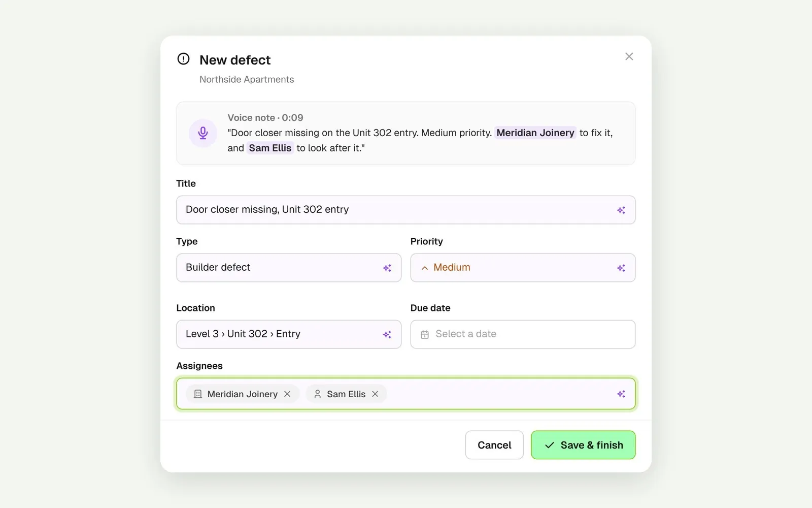The height and width of the screenshot is (508, 812).
Task: Click highlighted Meridian Joinery in transcript
Action: tap(535, 133)
